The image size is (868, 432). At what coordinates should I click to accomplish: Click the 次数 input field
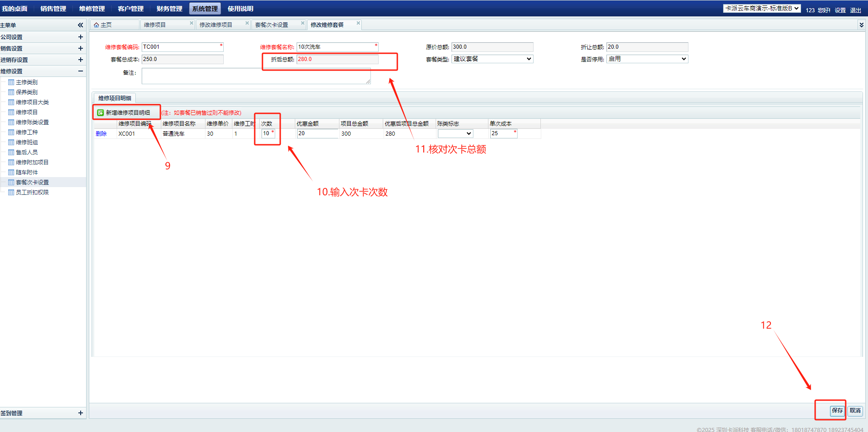(267, 133)
